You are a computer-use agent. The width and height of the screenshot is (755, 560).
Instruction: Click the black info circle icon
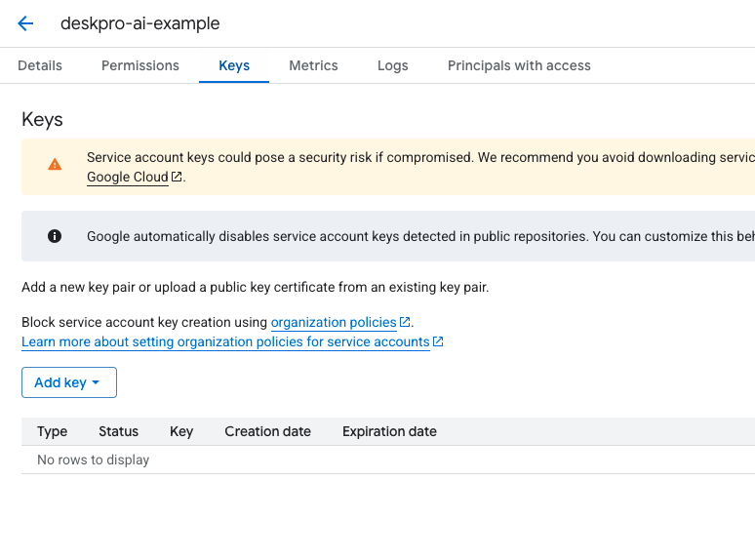[55, 236]
